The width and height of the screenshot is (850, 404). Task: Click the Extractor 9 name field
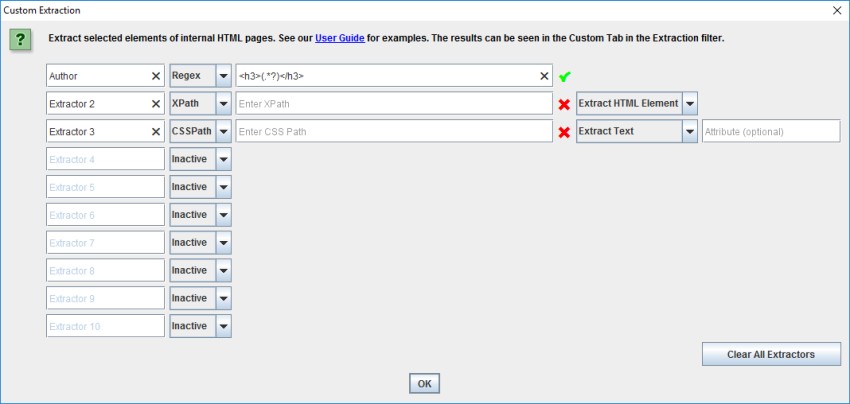pyautogui.click(x=105, y=298)
